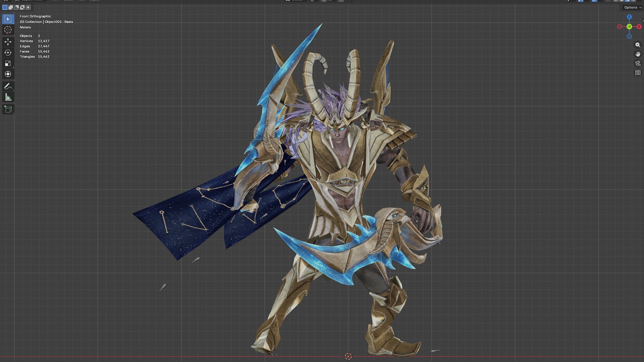The width and height of the screenshot is (644, 362).
Task: Click the Zoom view magnifier icon
Action: [x=637, y=45]
